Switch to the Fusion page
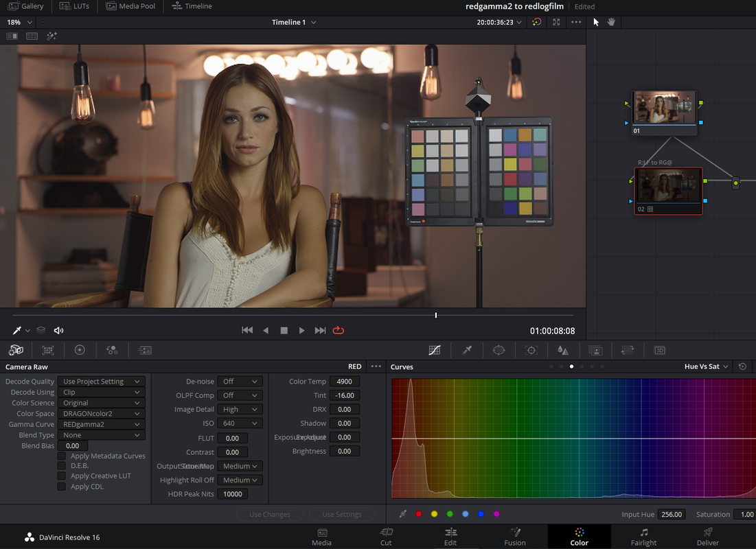The image size is (756, 549). (515, 537)
